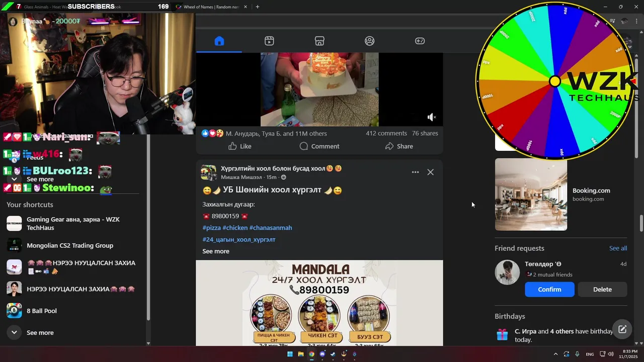Open the #24_цагын_хоол_хүргэлт hashtag

coord(238,240)
